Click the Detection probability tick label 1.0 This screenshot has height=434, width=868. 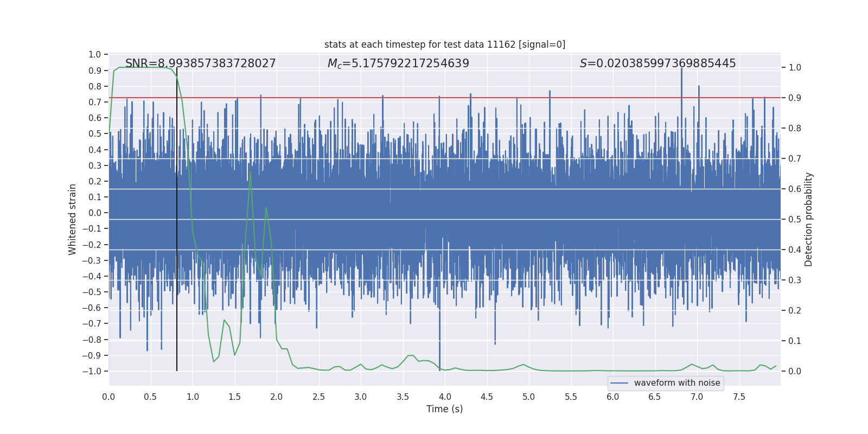click(795, 68)
